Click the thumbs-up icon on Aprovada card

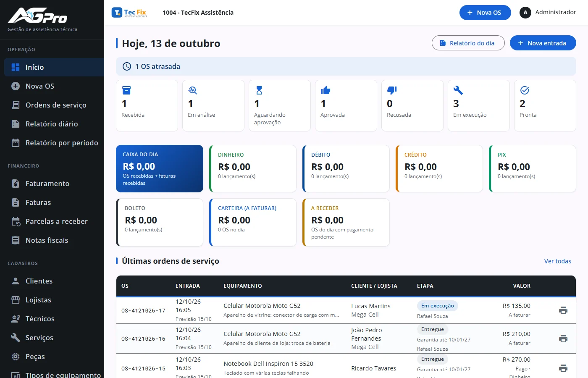(x=325, y=90)
